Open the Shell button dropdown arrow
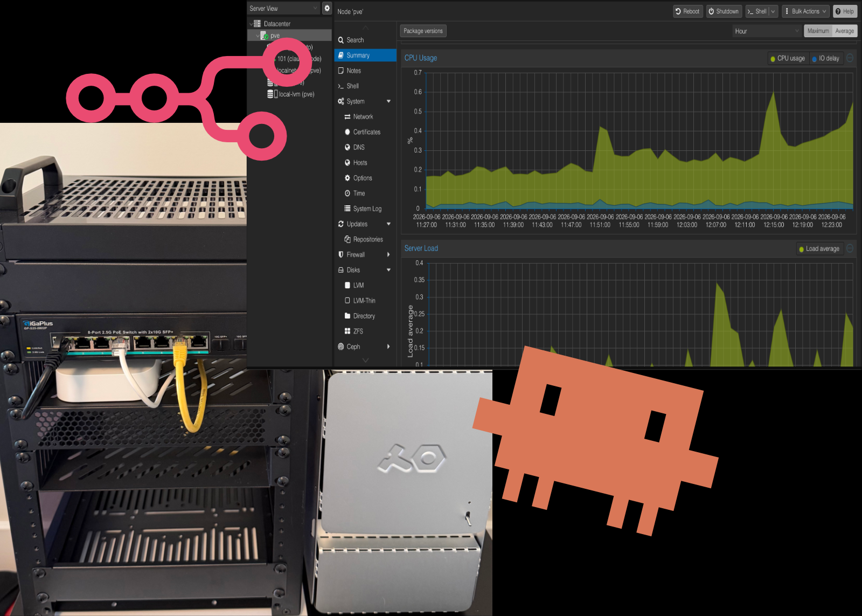The height and width of the screenshot is (616, 862). (773, 11)
